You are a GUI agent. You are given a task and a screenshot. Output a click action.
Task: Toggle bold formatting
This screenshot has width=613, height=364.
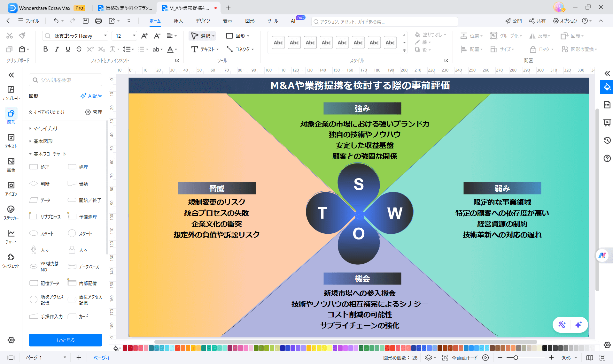click(x=45, y=49)
